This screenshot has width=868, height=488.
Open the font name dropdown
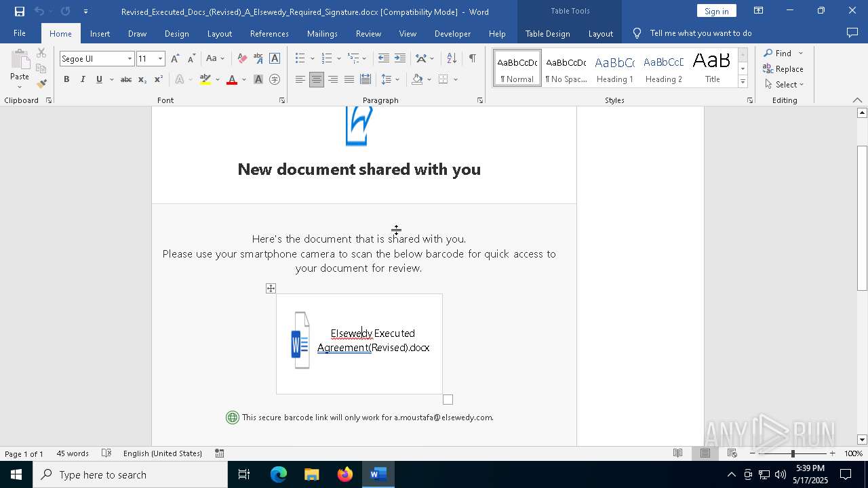pyautogui.click(x=130, y=59)
